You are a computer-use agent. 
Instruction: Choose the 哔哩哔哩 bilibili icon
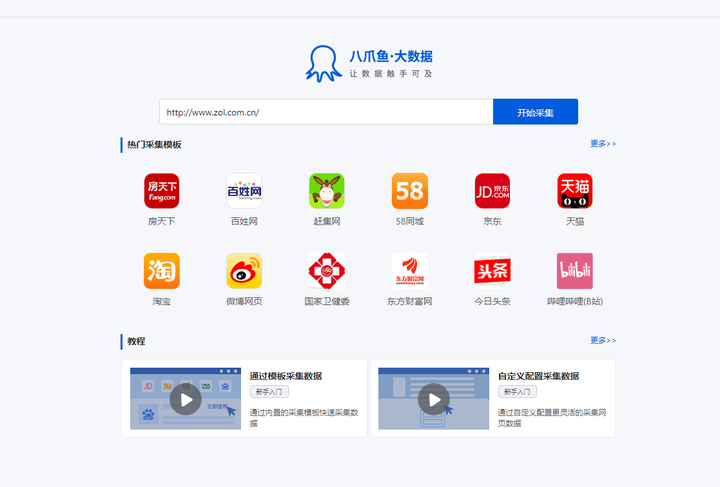pyautogui.click(x=575, y=271)
